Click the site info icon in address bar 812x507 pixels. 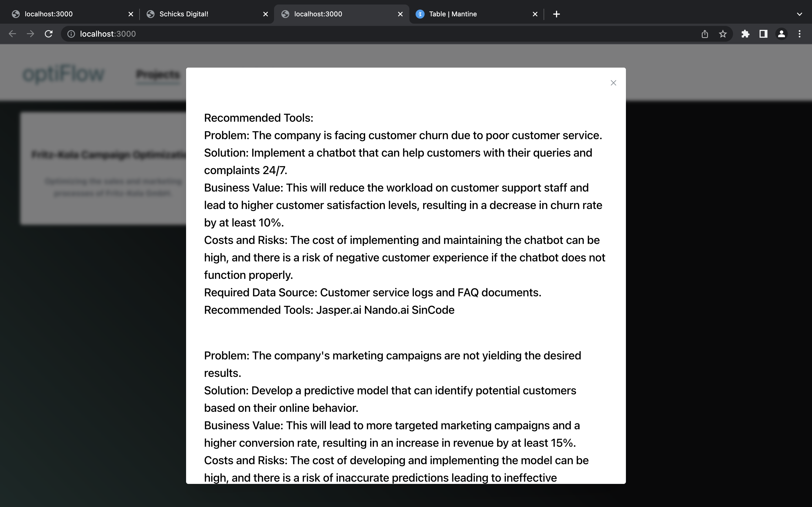(71, 34)
